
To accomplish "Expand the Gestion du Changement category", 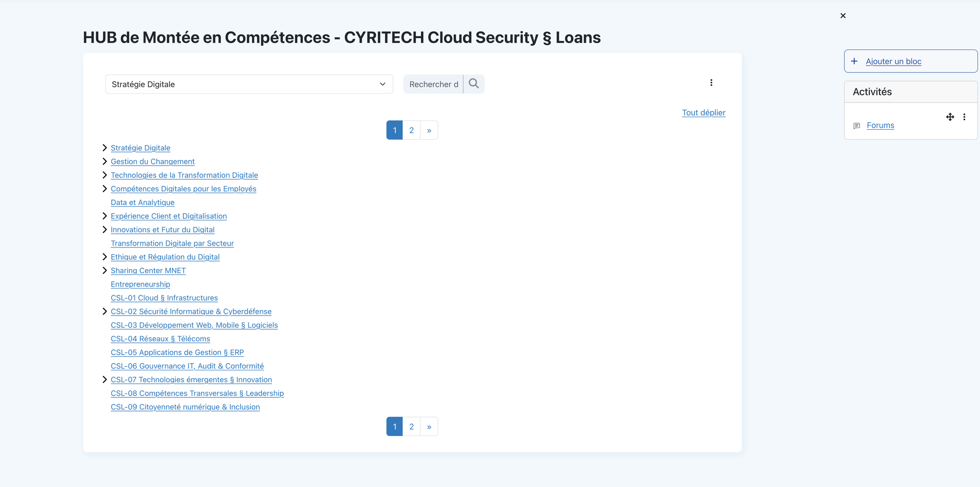I will click(104, 162).
